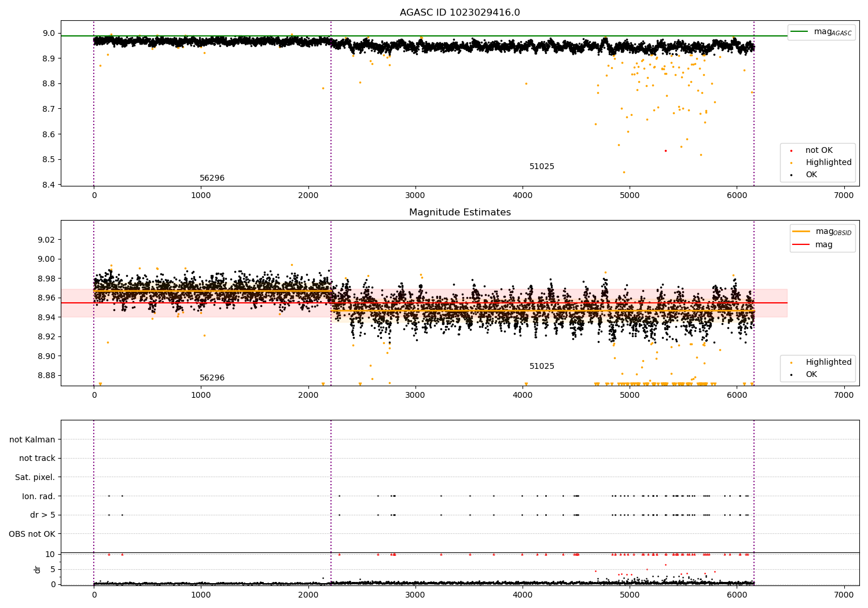
Task: Click the red line sample beside 'mag'
Action: 801,245
